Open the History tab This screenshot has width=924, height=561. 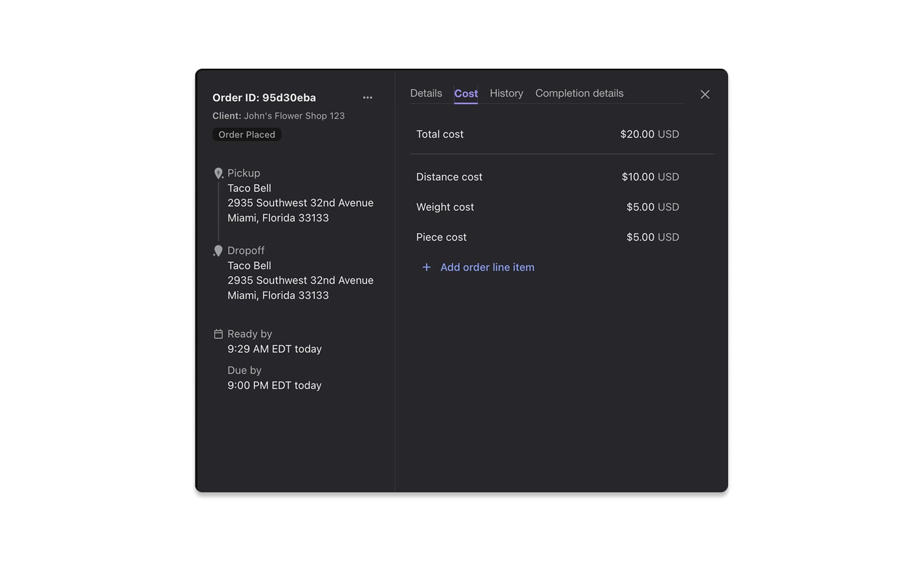pos(506,93)
